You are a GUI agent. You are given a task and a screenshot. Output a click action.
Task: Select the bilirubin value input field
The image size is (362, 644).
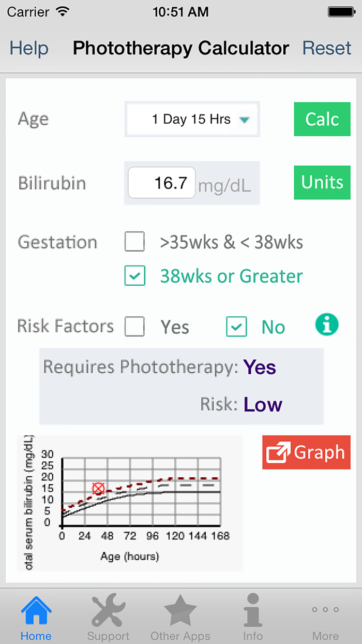pyautogui.click(x=161, y=182)
